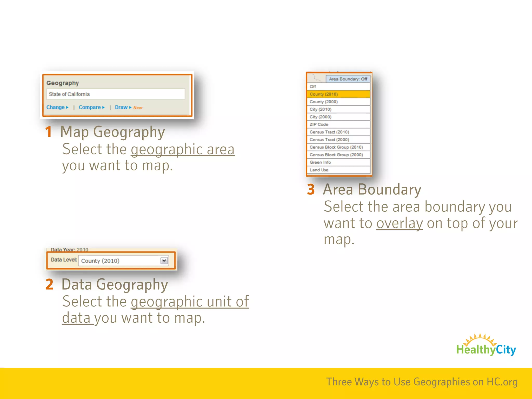Pick Census Block Group (2010) option
Image resolution: width=532 pixels, height=399 pixels.
pyautogui.click(x=338, y=147)
